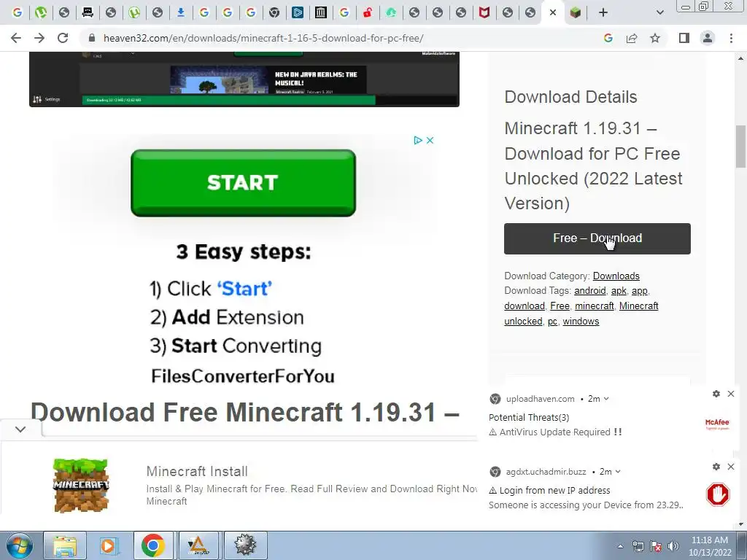Viewport: 747px width, 560px height.
Task: Open the download tag link
Action: pyautogui.click(x=524, y=306)
